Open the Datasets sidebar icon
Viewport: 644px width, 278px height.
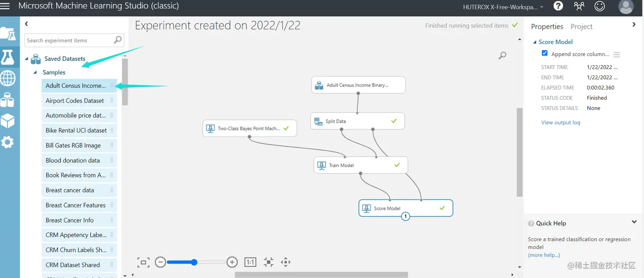(7, 100)
